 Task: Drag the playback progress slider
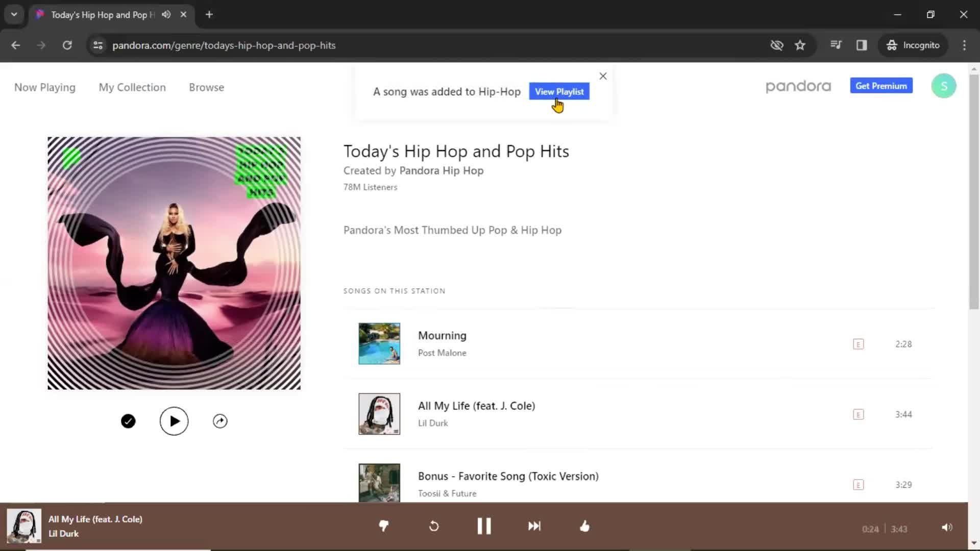pos(105,548)
